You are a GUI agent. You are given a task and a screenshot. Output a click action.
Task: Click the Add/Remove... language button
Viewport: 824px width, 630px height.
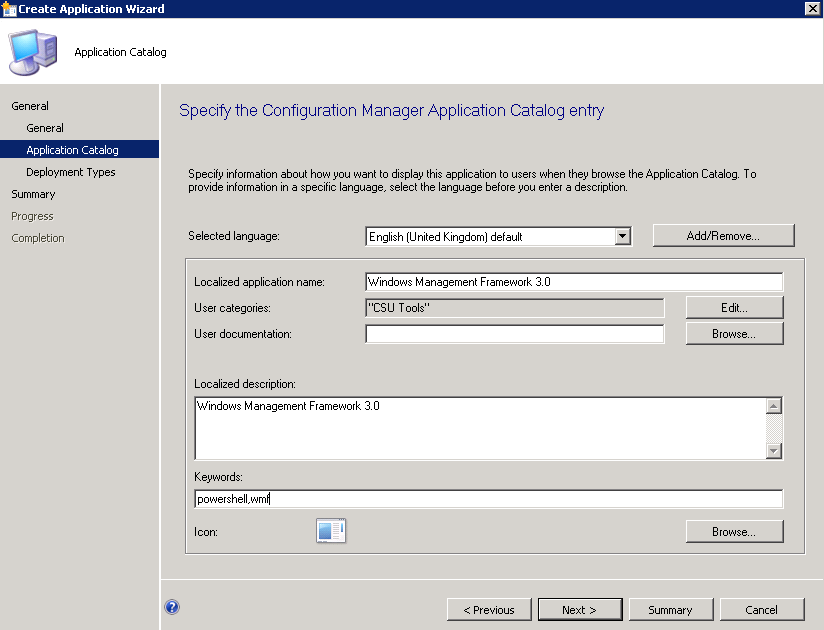pyautogui.click(x=723, y=236)
